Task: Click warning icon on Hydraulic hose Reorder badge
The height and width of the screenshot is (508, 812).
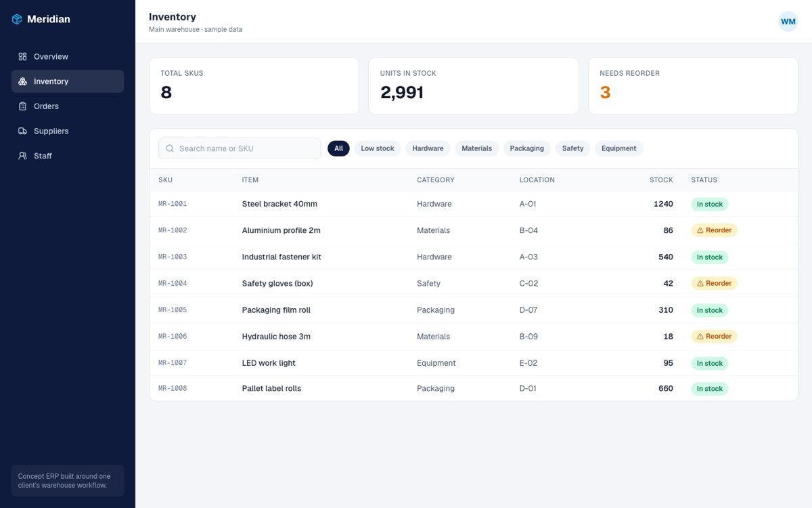Action: click(700, 337)
